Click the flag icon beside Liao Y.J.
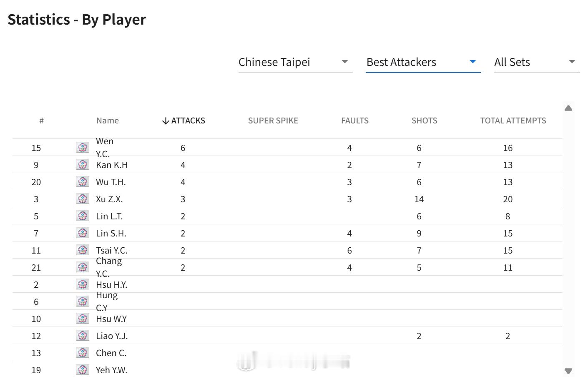 (83, 335)
